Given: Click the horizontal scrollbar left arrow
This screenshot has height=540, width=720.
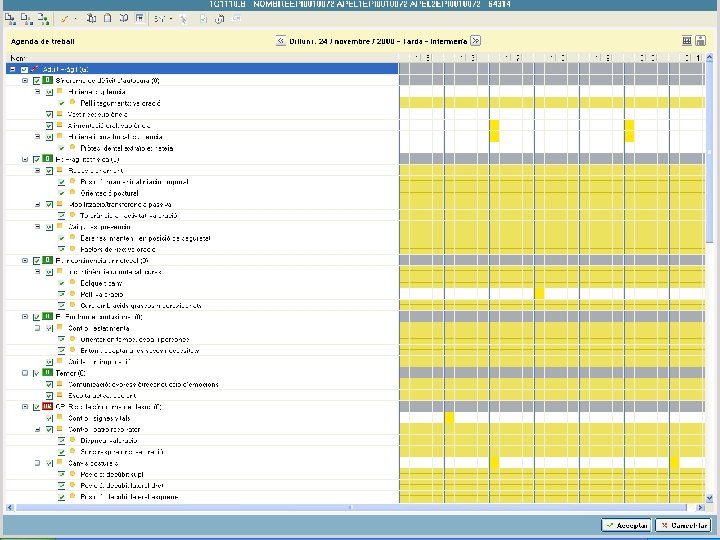Looking at the screenshot, I should [10, 507].
